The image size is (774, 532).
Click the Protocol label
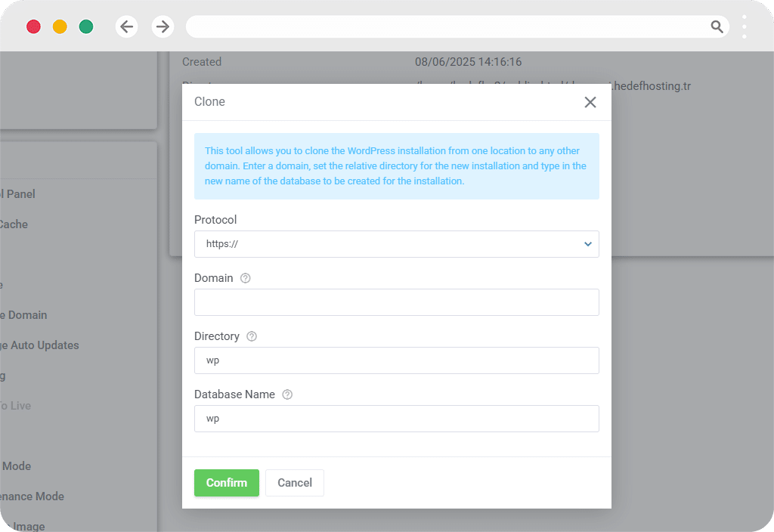point(215,220)
